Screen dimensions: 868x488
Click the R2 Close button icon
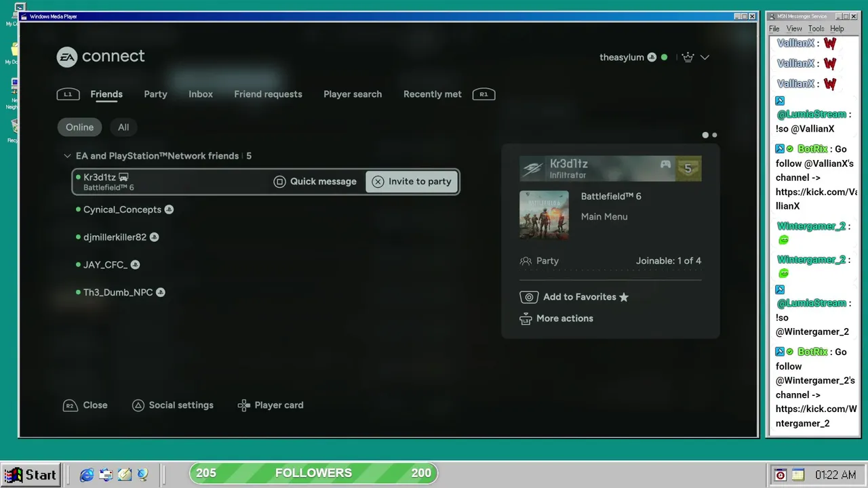pos(69,405)
